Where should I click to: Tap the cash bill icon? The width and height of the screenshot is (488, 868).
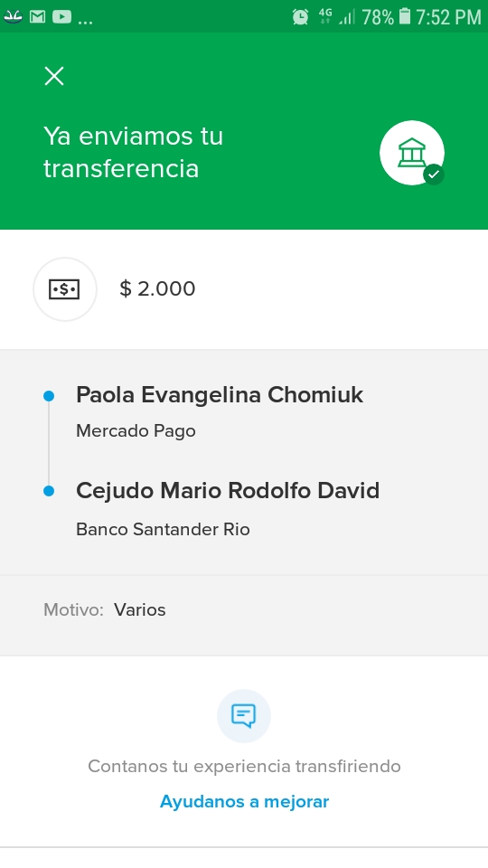click(65, 289)
